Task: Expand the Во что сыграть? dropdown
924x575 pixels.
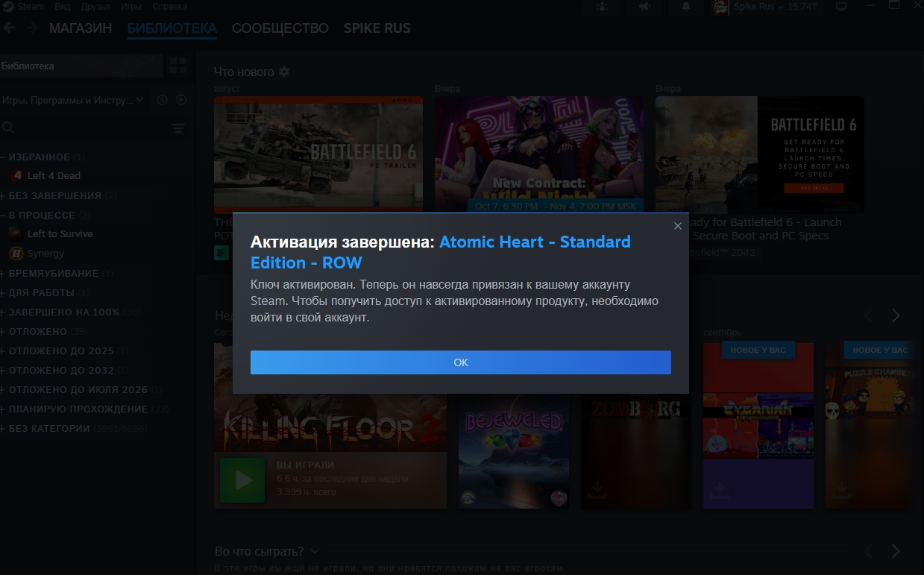Action: (x=315, y=551)
